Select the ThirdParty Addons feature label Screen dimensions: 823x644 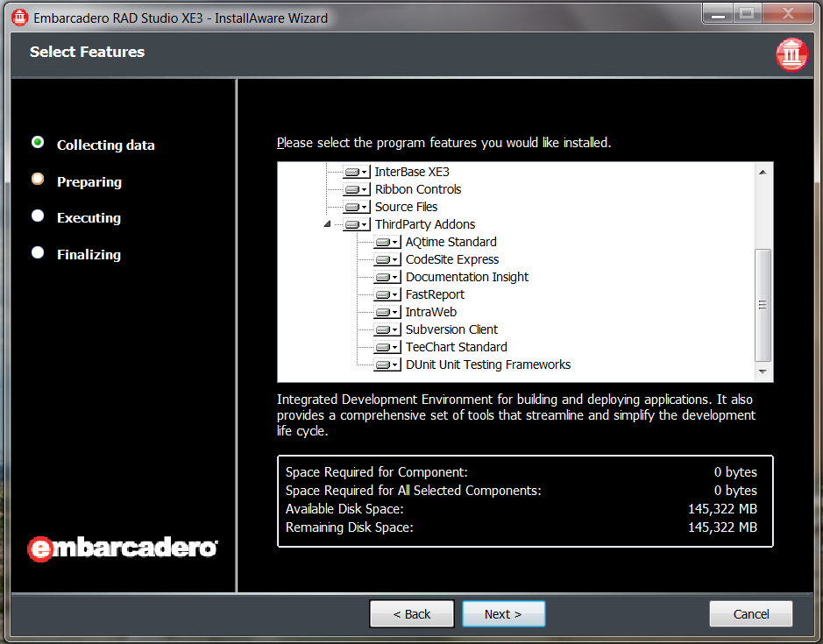tap(424, 224)
